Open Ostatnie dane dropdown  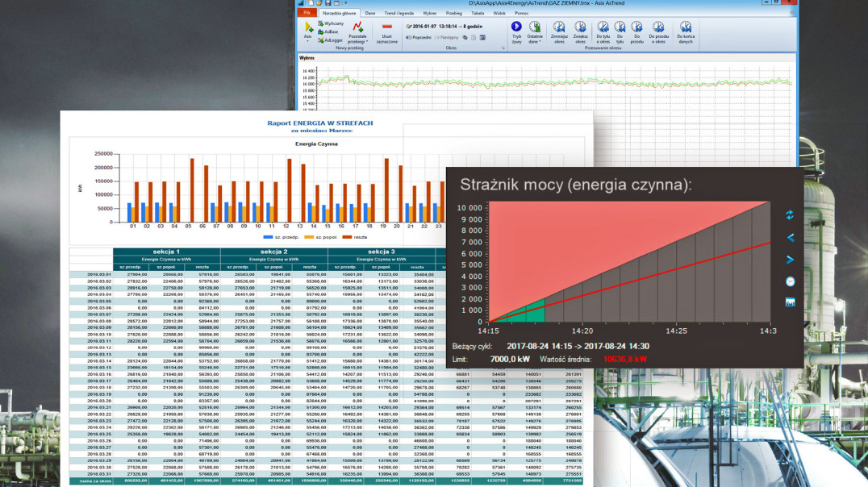pos(535,32)
